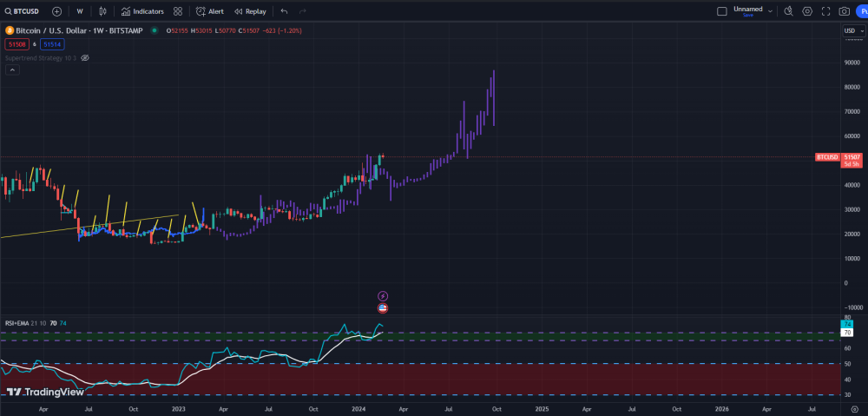This screenshot has width=868, height=416.
Task: Click the red 51508 sell price box
Action: [17, 43]
